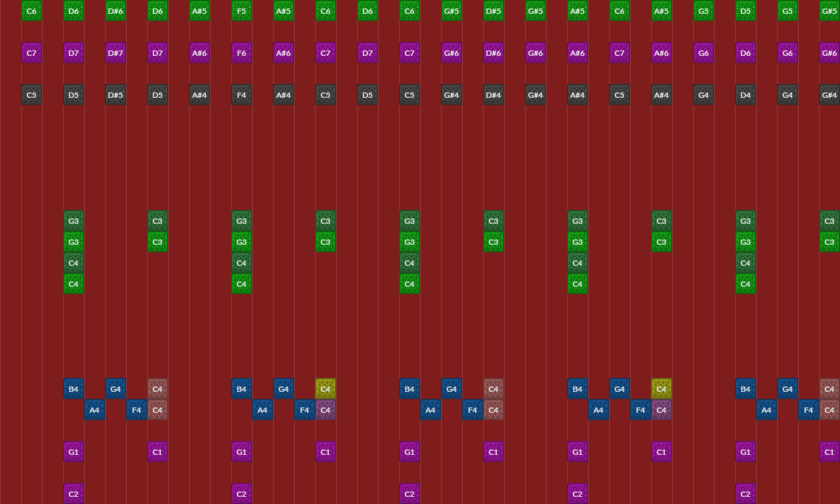This screenshot has width=840, height=504.
Task: Click the D#6 note in the top row
Action: (115, 10)
